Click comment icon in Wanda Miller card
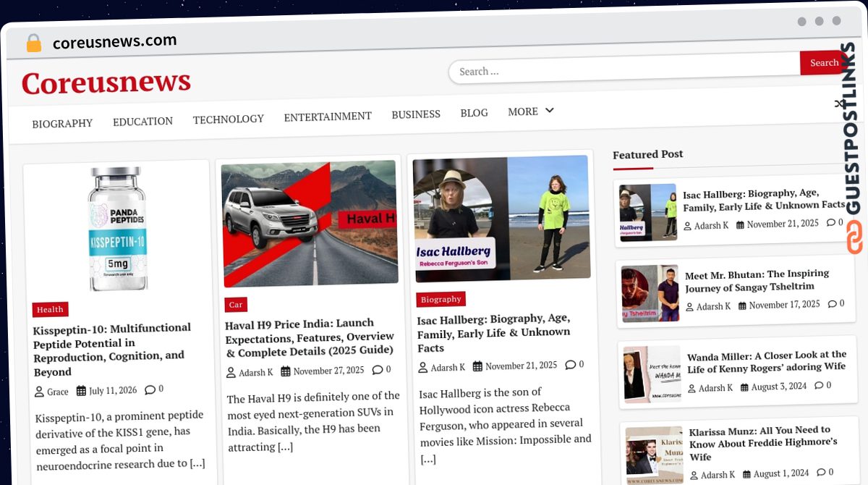868x485 pixels. (818, 386)
